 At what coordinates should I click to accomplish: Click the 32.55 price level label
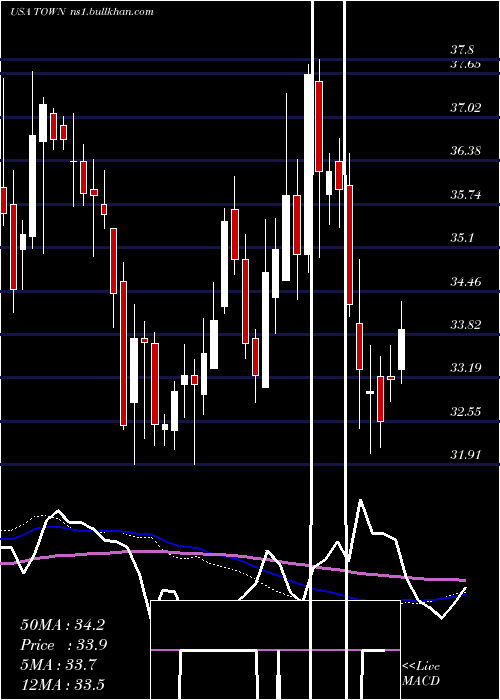click(465, 411)
